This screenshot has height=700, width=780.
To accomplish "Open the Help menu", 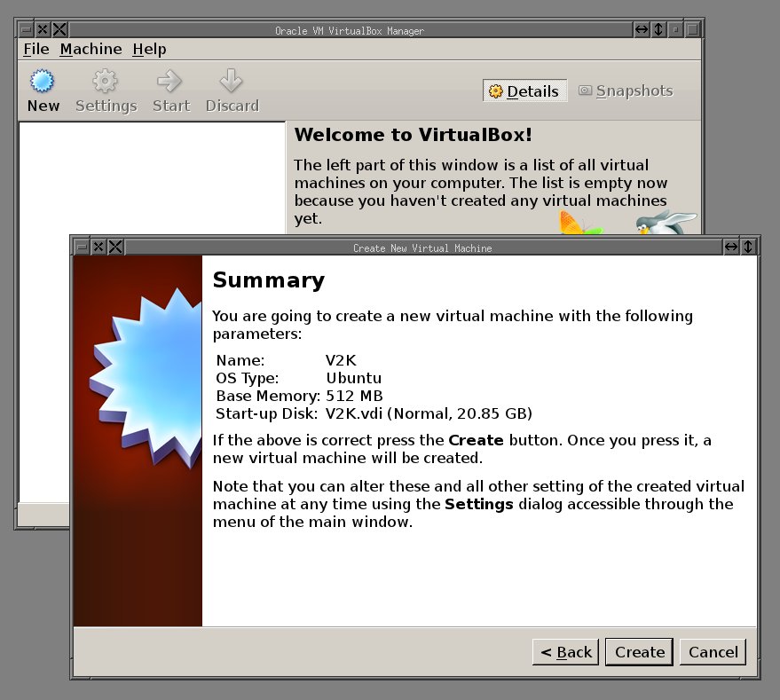I will tap(149, 50).
